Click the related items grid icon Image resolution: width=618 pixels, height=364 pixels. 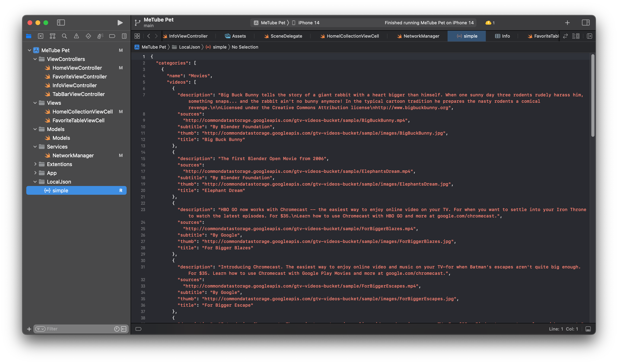click(x=137, y=36)
